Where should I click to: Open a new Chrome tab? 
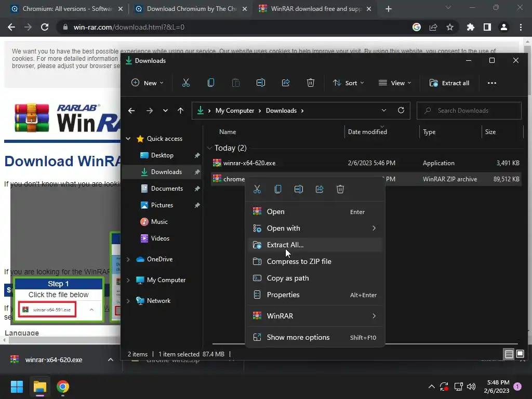(x=389, y=9)
